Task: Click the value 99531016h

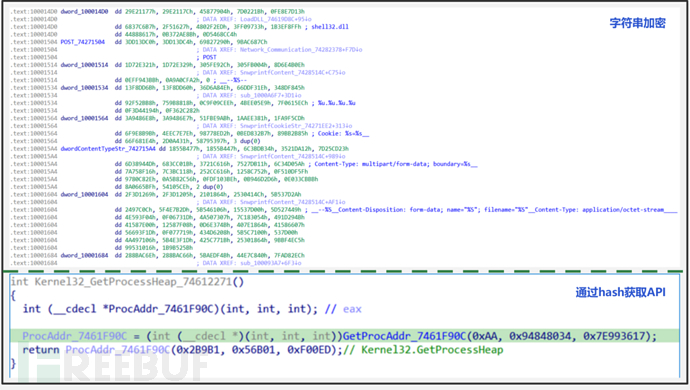Action: [140, 248]
